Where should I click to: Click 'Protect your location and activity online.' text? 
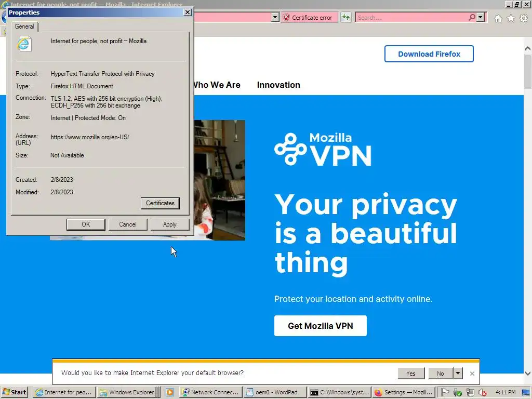(353, 299)
